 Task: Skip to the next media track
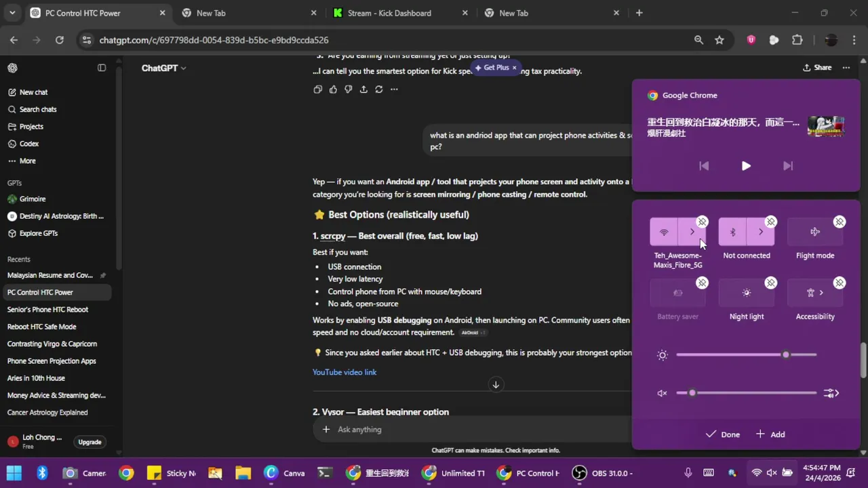point(788,165)
